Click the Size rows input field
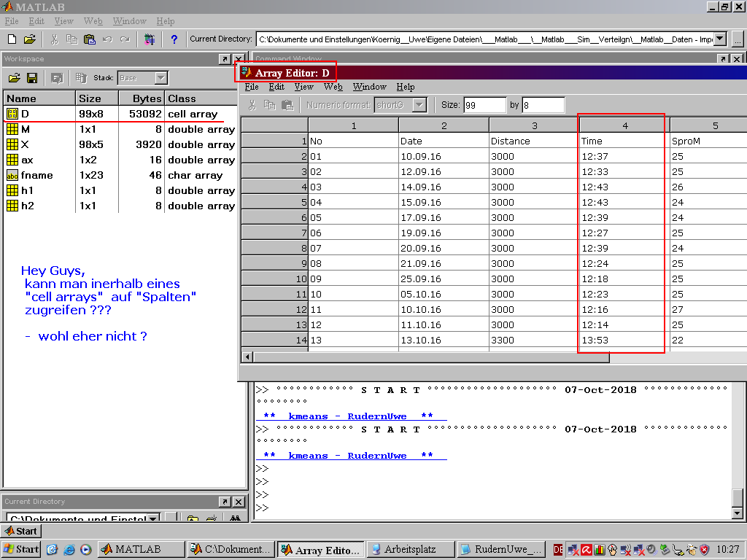Viewport: 747px width, 560px height. point(484,105)
